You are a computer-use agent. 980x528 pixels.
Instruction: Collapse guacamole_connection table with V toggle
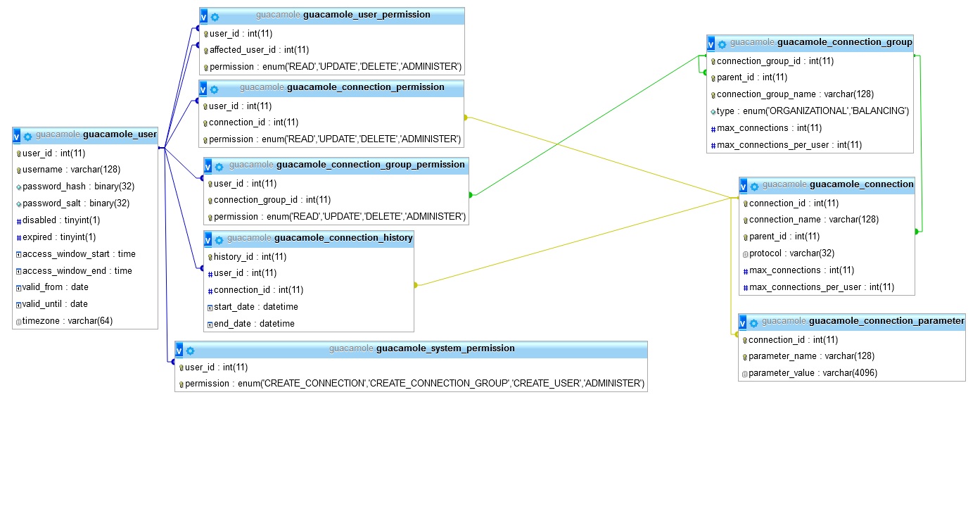[744, 187]
